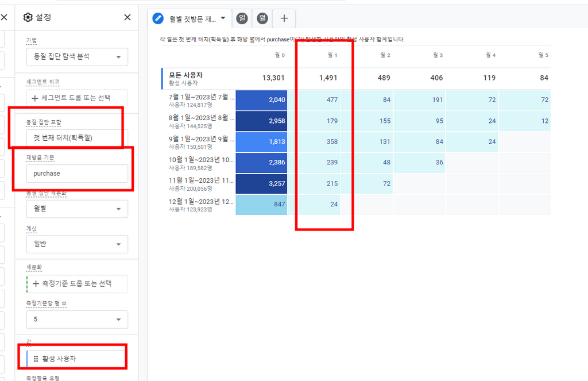Open the active tab's dropdown arrow

pos(223,18)
